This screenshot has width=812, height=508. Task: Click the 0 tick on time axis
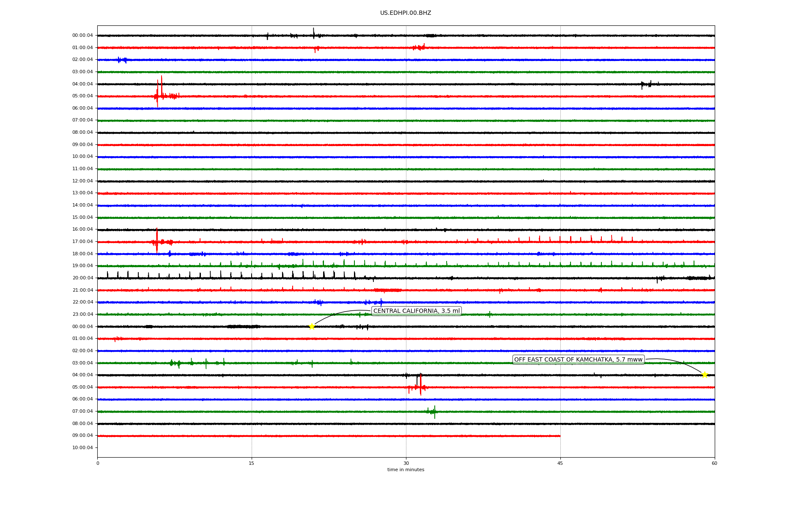click(x=98, y=463)
